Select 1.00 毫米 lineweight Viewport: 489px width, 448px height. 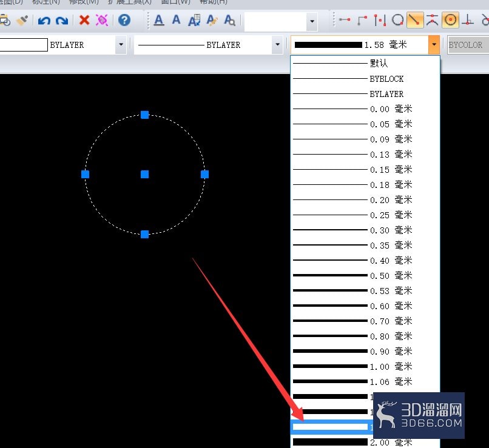coord(365,366)
